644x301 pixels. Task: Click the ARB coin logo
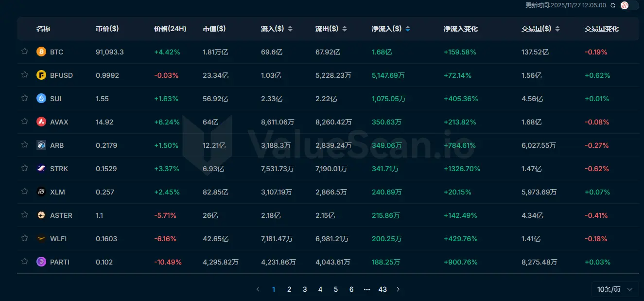click(x=41, y=145)
